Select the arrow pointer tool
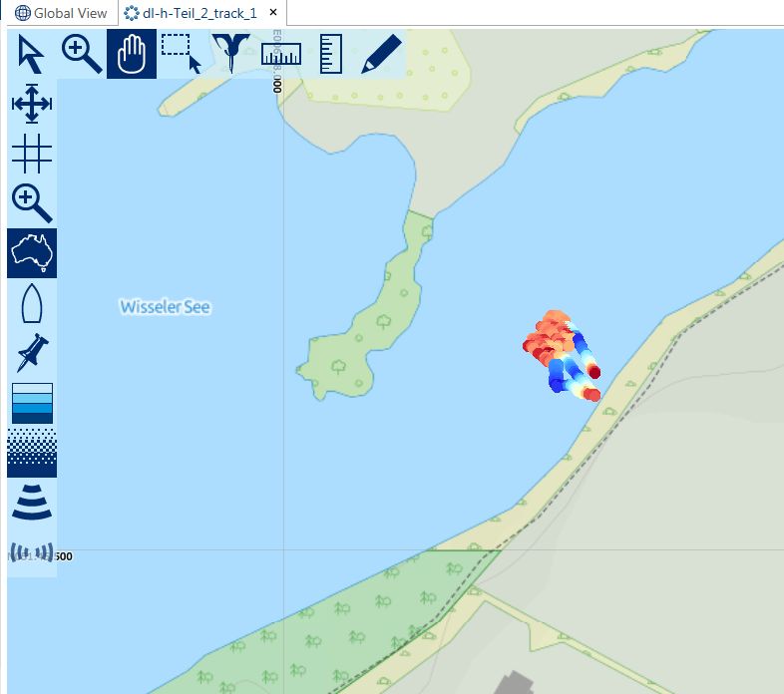This screenshot has width=784, height=694. coord(32,54)
